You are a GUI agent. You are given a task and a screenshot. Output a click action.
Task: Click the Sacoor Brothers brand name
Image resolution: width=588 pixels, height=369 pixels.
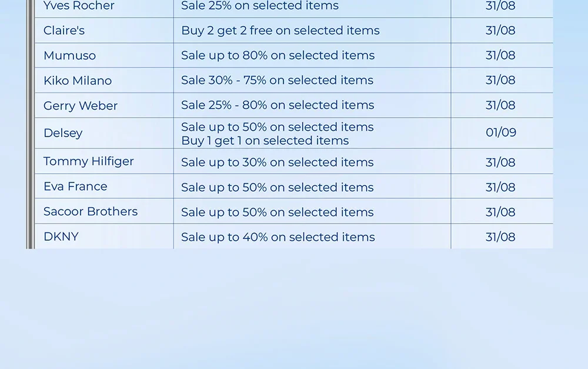[x=91, y=211]
